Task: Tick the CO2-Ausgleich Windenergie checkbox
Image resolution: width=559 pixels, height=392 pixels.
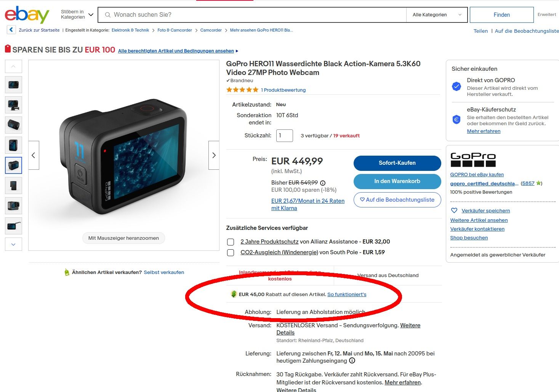Action: tap(231, 253)
